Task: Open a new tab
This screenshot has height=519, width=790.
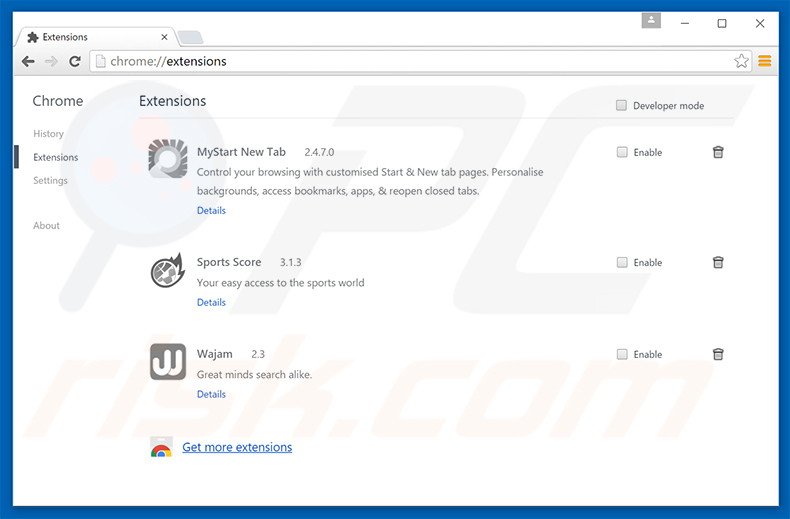Action: click(x=190, y=37)
